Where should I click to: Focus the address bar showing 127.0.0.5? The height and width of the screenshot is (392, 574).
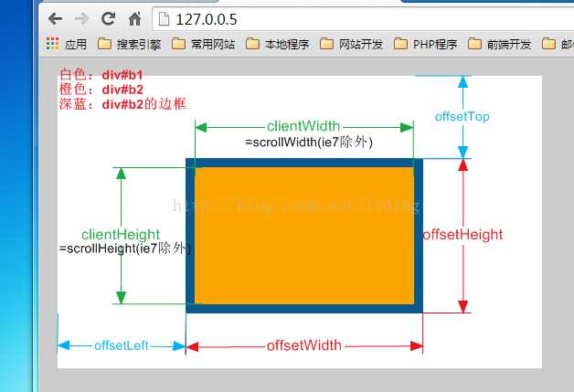pos(363,19)
